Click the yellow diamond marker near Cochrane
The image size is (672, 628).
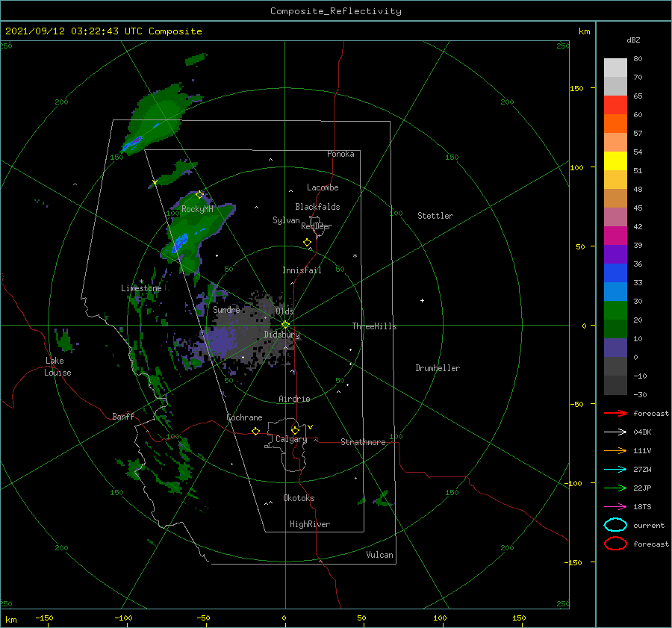click(255, 432)
